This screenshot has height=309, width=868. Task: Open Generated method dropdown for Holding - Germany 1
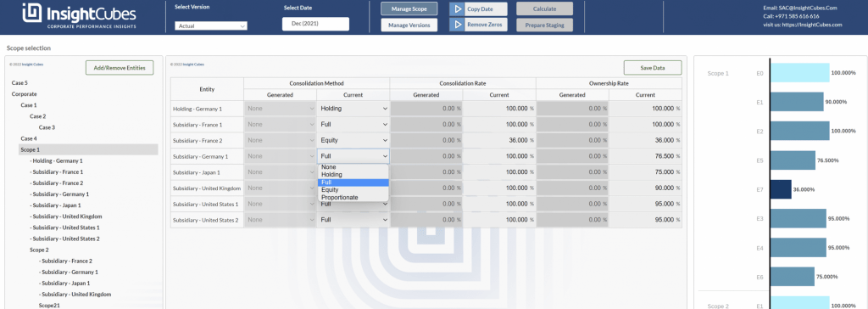pyautogui.click(x=280, y=109)
